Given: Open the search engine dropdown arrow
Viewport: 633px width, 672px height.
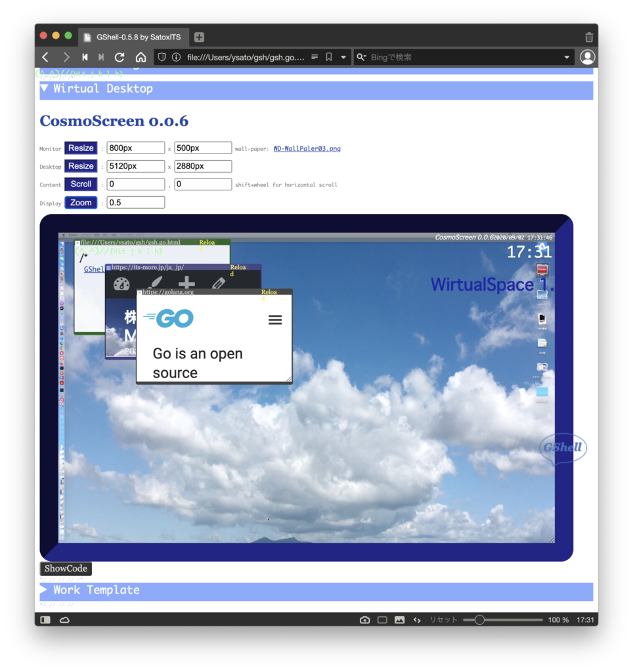Looking at the screenshot, I should tap(567, 57).
